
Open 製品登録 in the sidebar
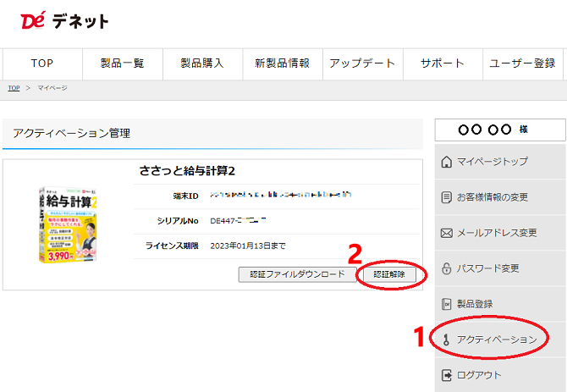[500, 304]
